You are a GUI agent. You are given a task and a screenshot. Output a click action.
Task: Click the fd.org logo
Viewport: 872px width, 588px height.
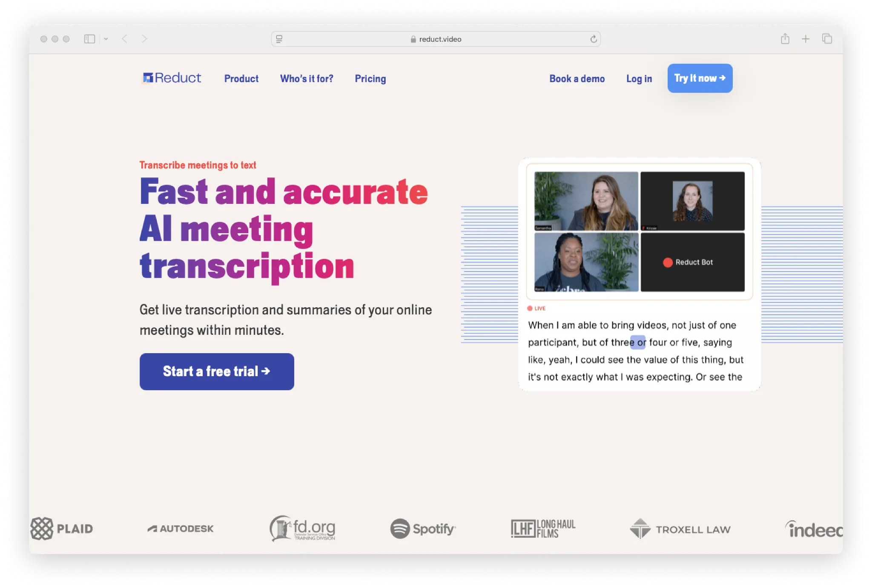click(303, 528)
